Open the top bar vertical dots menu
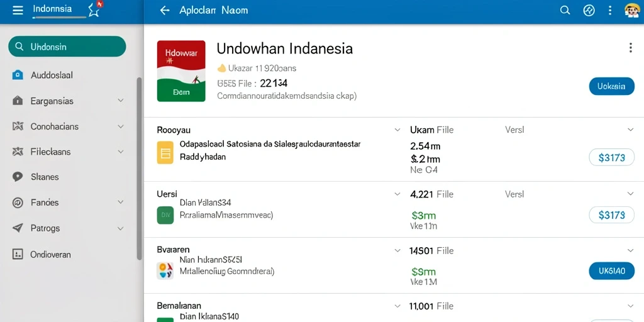 coord(610,10)
